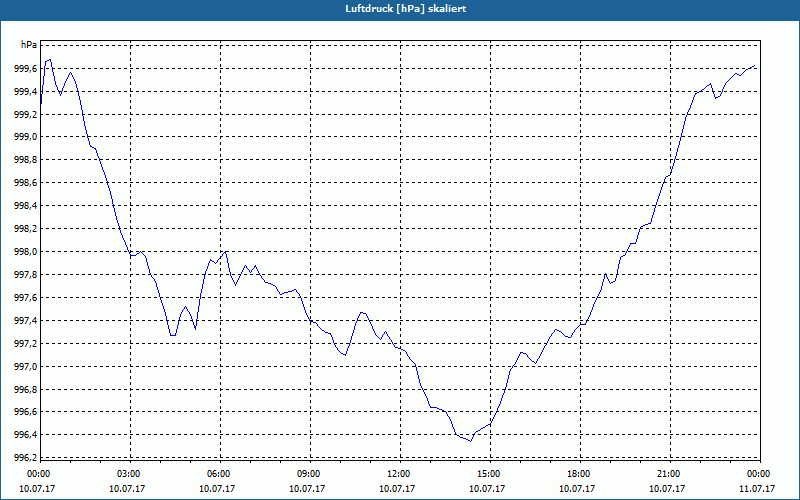
Task: Click the 996,8 pressure axis label
Action: (26, 390)
